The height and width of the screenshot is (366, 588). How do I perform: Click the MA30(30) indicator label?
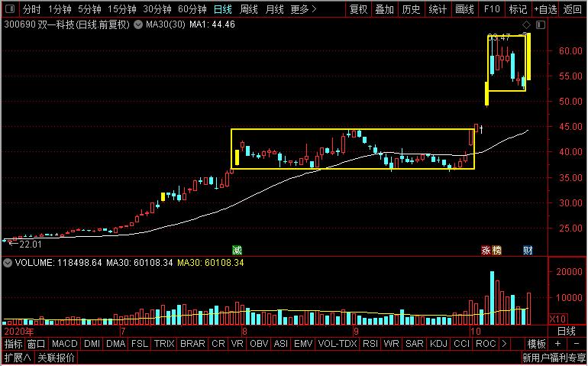click(166, 24)
